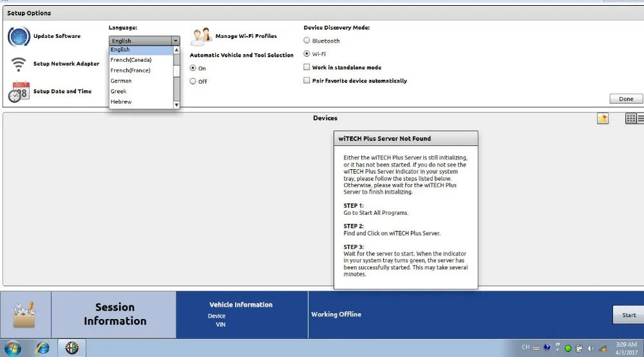
Task: Choose French(France) in the language list
Action: click(x=141, y=70)
